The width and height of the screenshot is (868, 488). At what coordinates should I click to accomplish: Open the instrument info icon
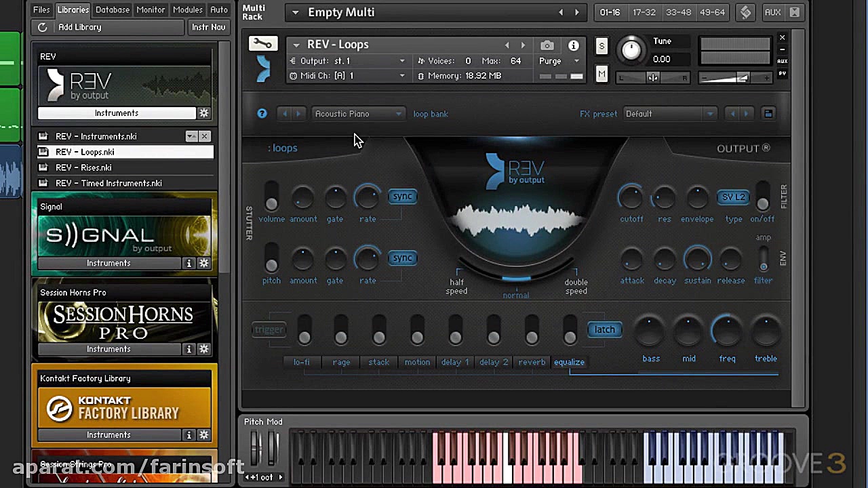tap(574, 45)
